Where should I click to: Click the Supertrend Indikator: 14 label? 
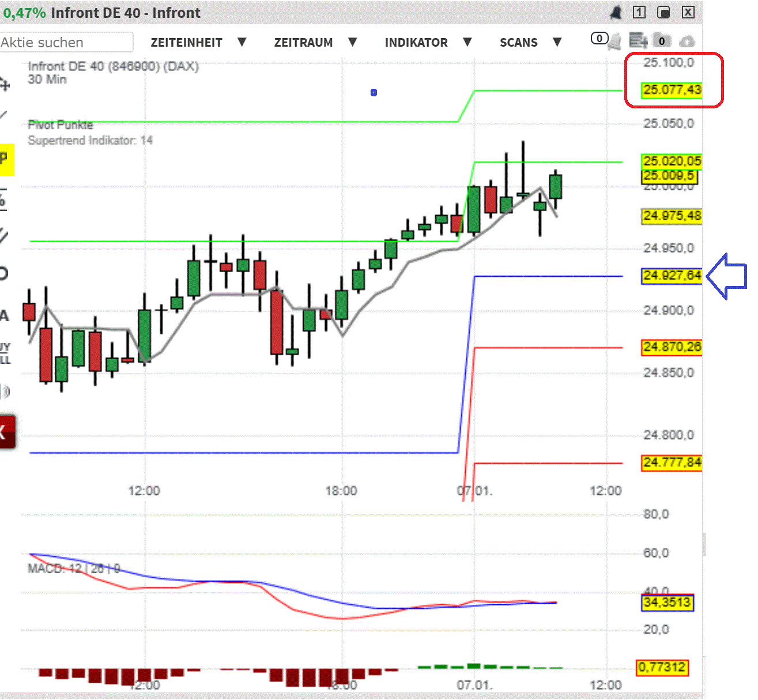(x=90, y=140)
